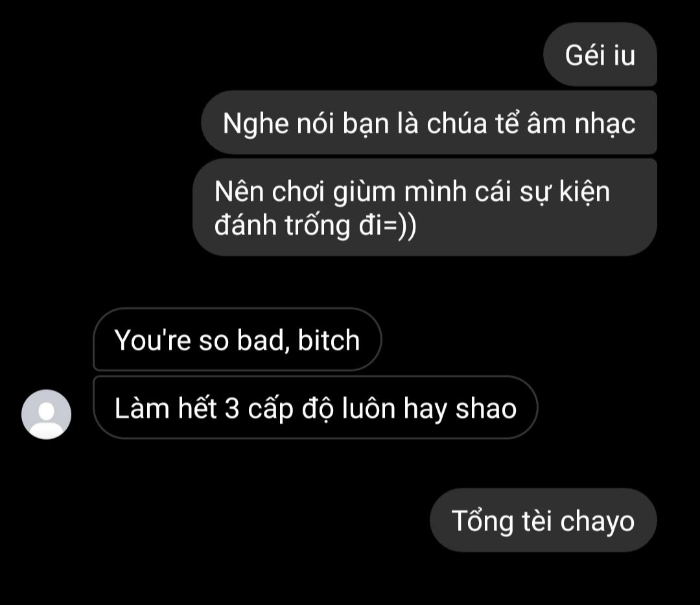Click the "=))" emoticon in the sent message
The width and height of the screenshot is (700, 605).
point(400,226)
